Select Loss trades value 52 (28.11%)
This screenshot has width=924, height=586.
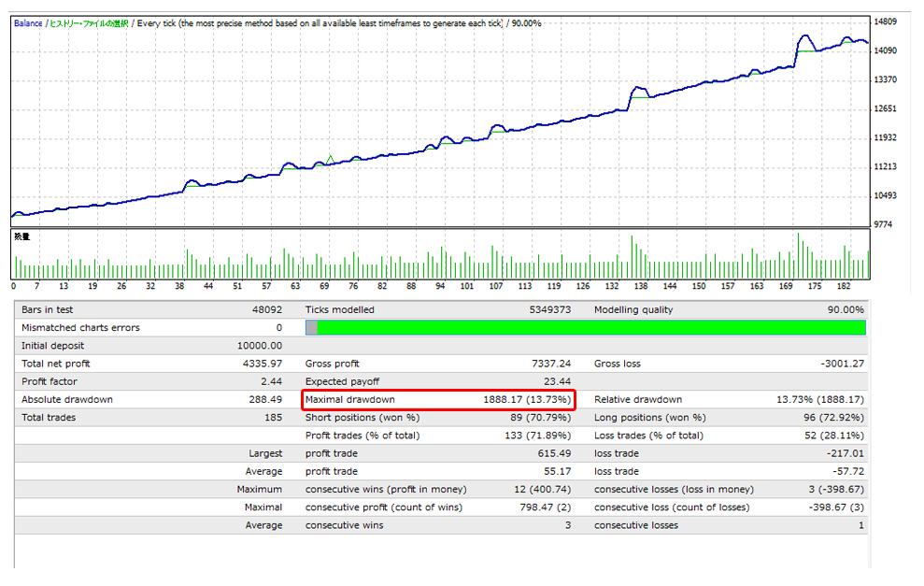tap(833, 436)
